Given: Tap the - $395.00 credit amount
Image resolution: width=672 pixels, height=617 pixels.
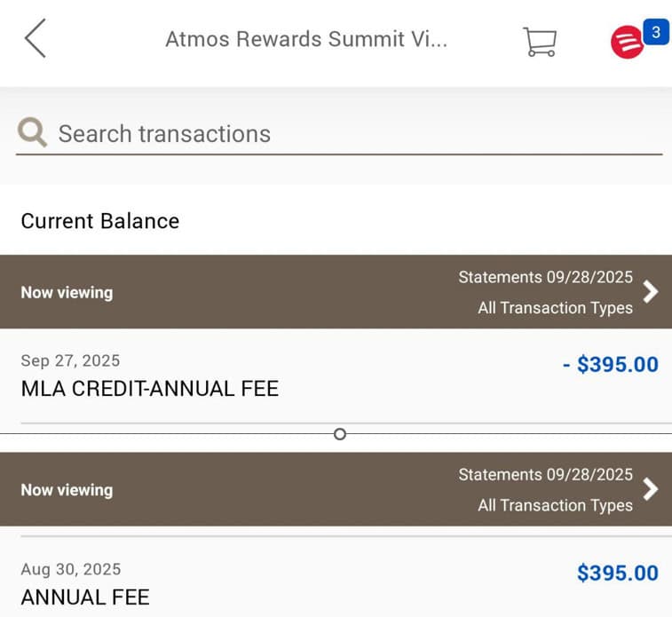Looking at the screenshot, I should (x=611, y=365).
